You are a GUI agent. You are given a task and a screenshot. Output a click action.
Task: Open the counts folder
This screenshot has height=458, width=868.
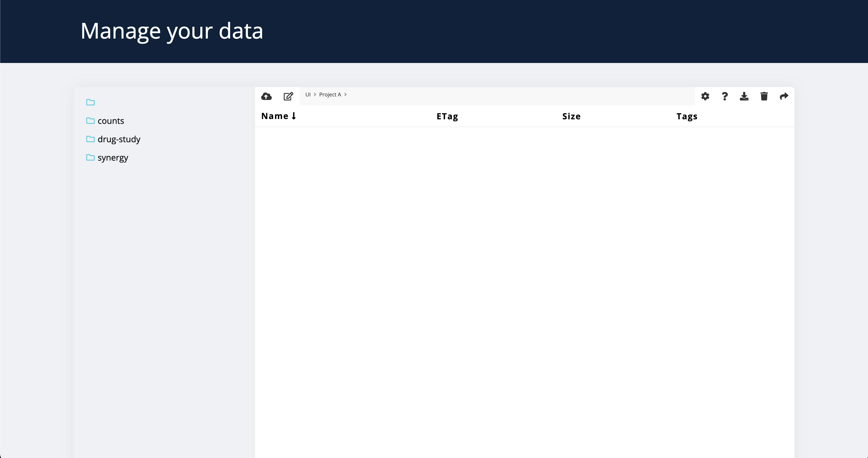[x=111, y=121]
